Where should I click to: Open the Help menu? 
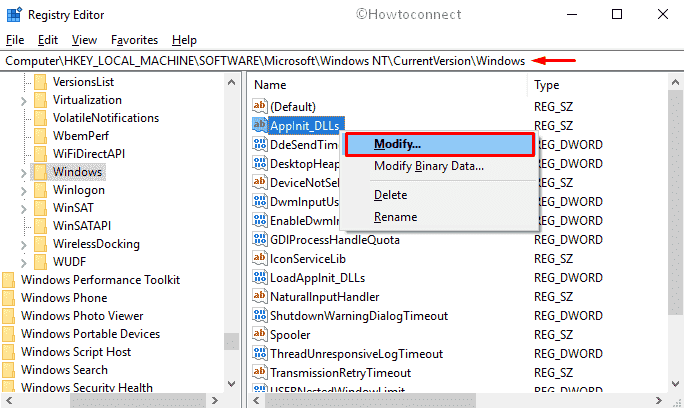[x=184, y=40]
